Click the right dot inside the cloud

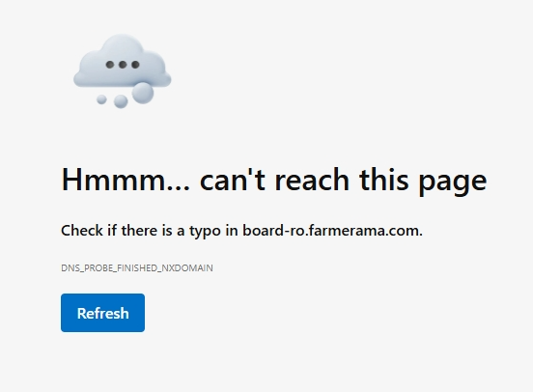[x=135, y=65]
